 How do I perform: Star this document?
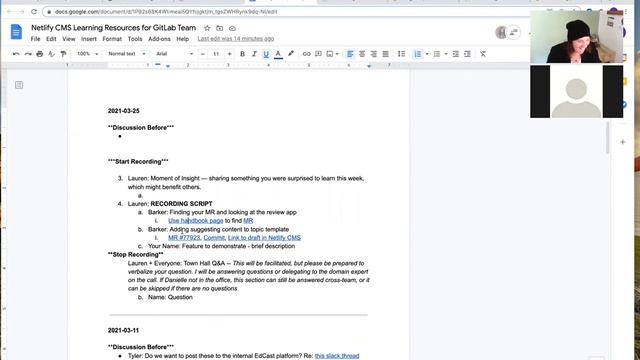(x=207, y=28)
